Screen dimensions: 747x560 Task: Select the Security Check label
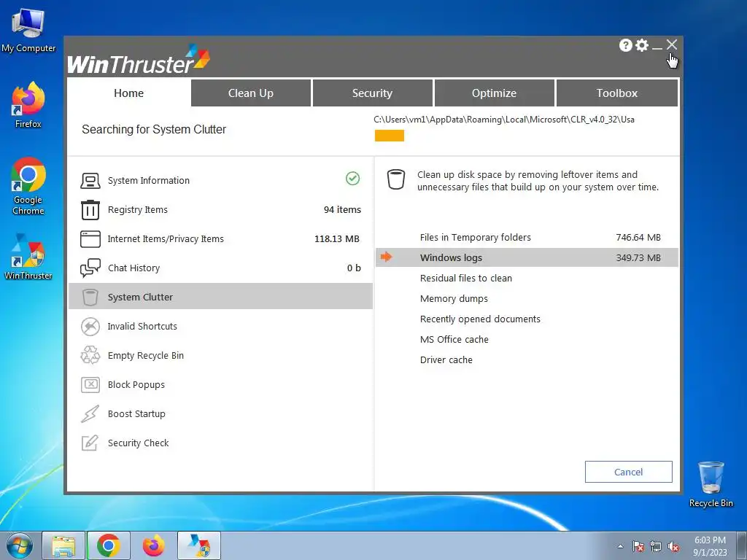click(138, 443)
